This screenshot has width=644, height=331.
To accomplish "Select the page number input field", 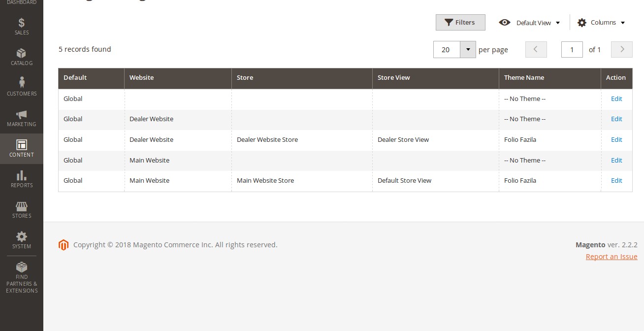I will pos(572,49).
